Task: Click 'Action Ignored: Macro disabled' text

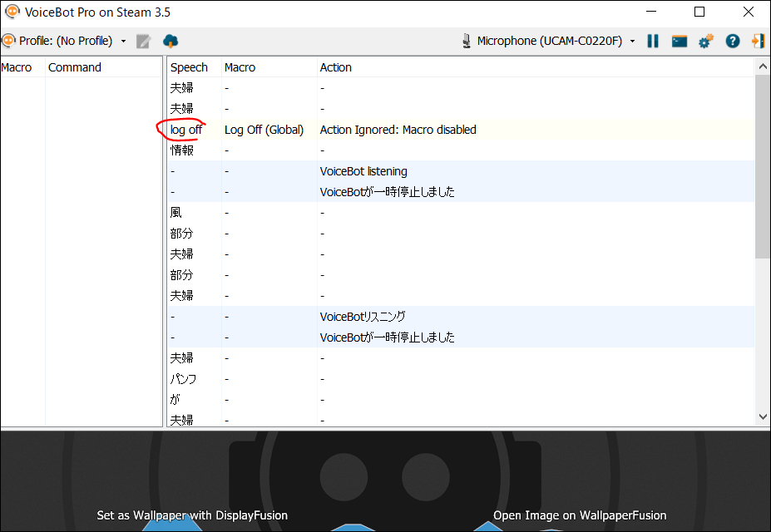Action: pyautogui.click(x=398, y=130)
